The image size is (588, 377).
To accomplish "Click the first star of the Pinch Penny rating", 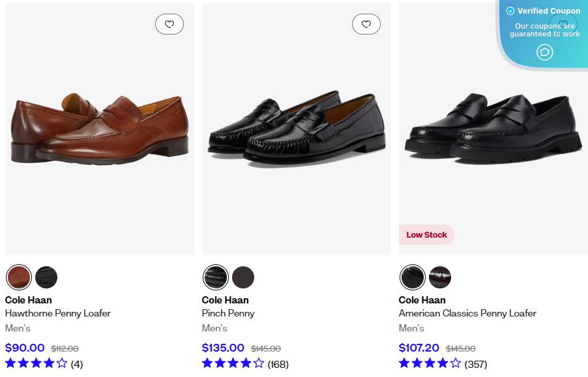I will [x=207, y=363].
